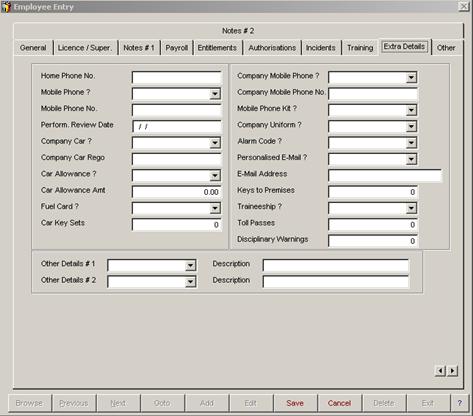
Task: Expand the Fuel Card ? dropdown
Action: (215, 208)
